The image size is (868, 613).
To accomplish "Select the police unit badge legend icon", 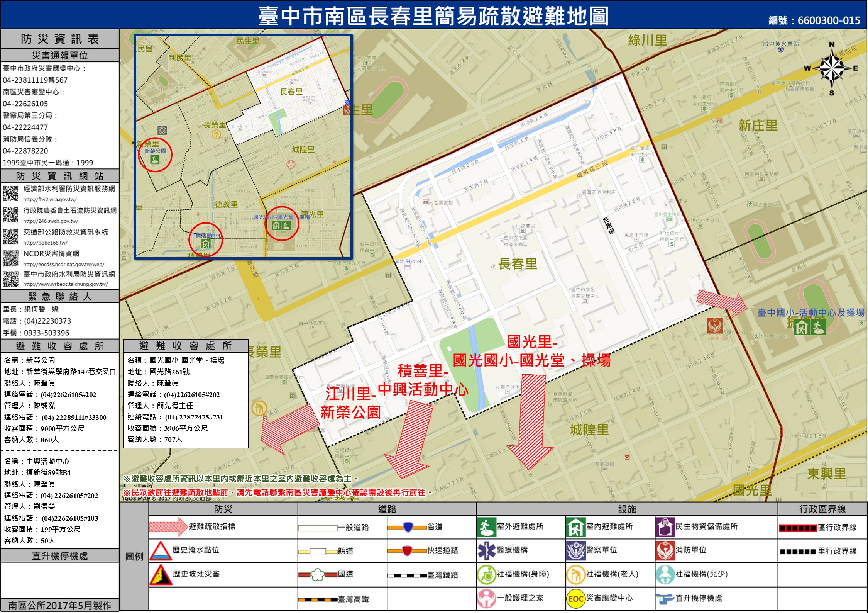I will 575,550.
